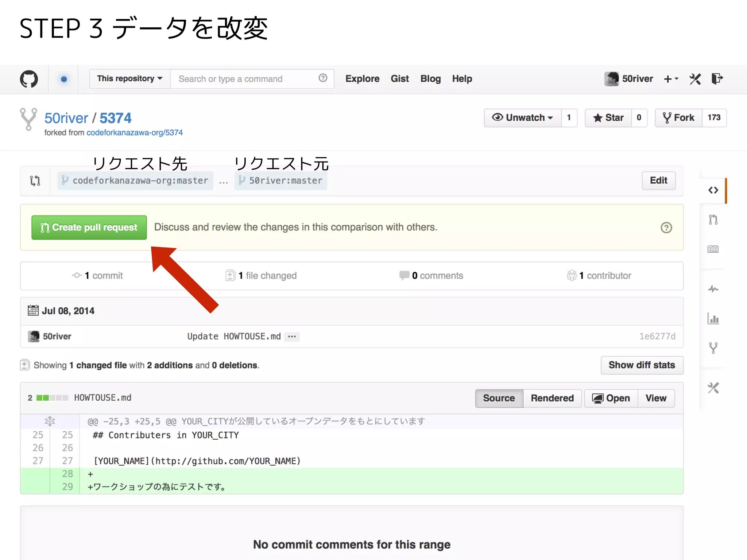
Task: Click the Show diff stats button
Action: tap(642, 365)
